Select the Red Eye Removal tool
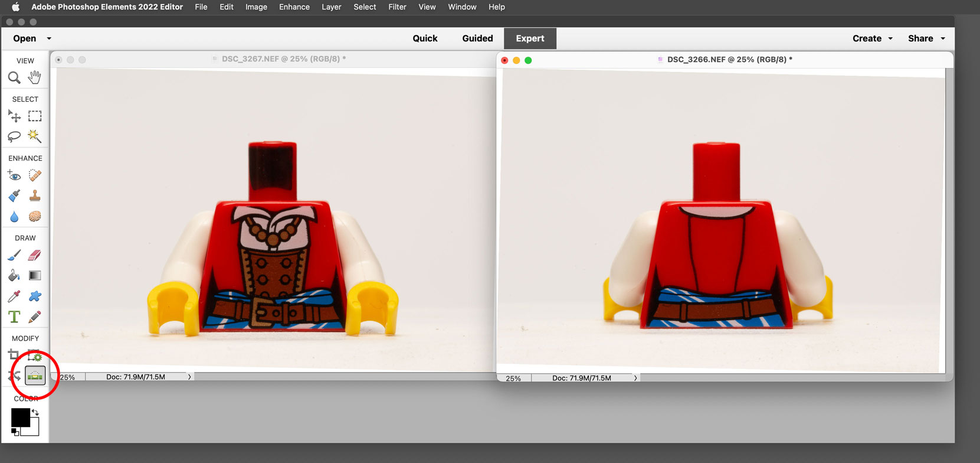980x463 pixels. click(x=14, y=175)
